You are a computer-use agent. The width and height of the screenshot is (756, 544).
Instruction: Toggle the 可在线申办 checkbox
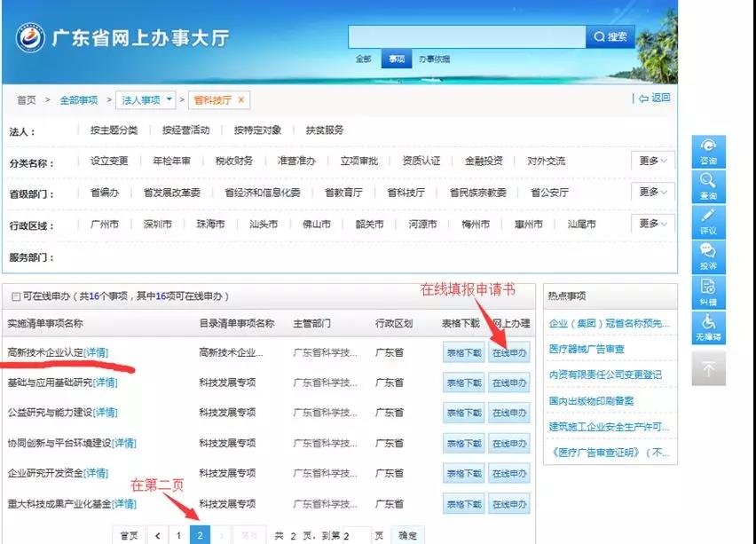pos(15,296)
